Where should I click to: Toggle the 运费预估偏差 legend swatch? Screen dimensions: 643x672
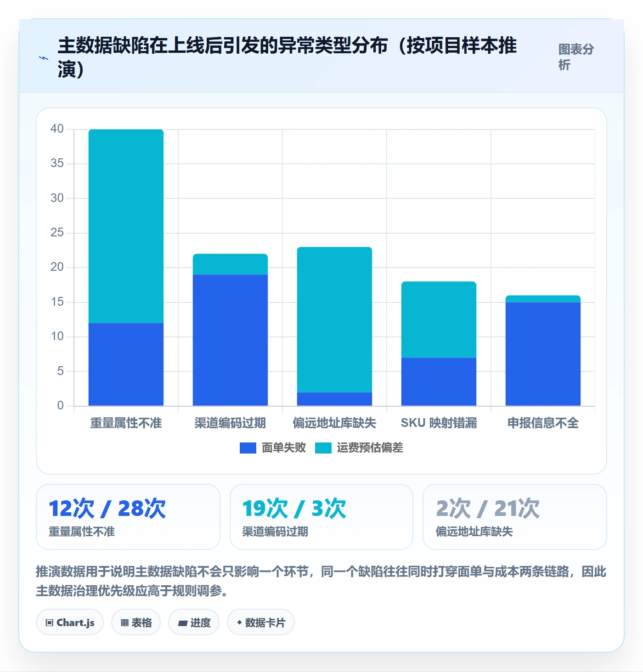pyautogui.click(x=323, y=448)
